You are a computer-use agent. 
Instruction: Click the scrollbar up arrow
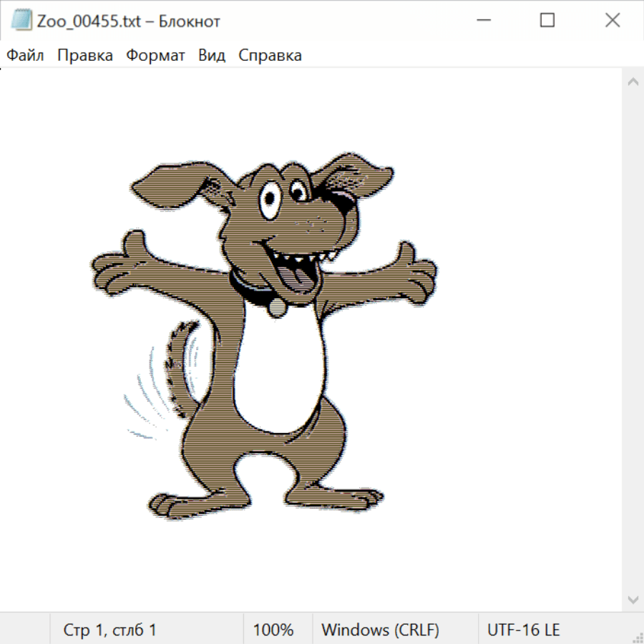[633, 82]
